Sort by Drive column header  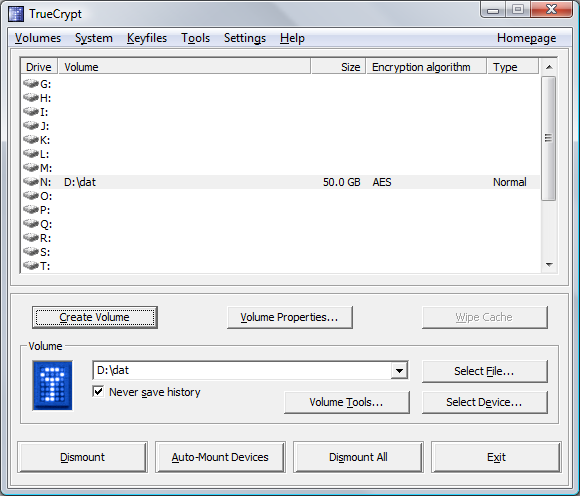pyautogui.click(x=39, y=67)
